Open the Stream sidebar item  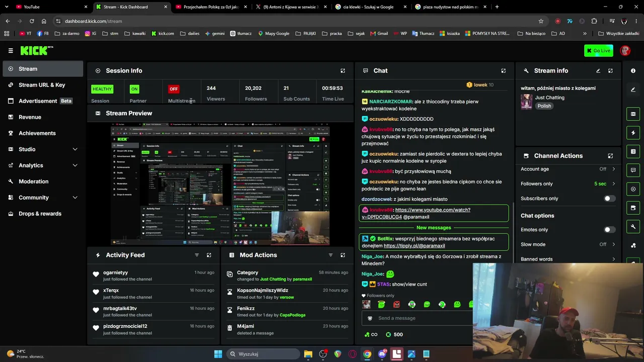43,69
